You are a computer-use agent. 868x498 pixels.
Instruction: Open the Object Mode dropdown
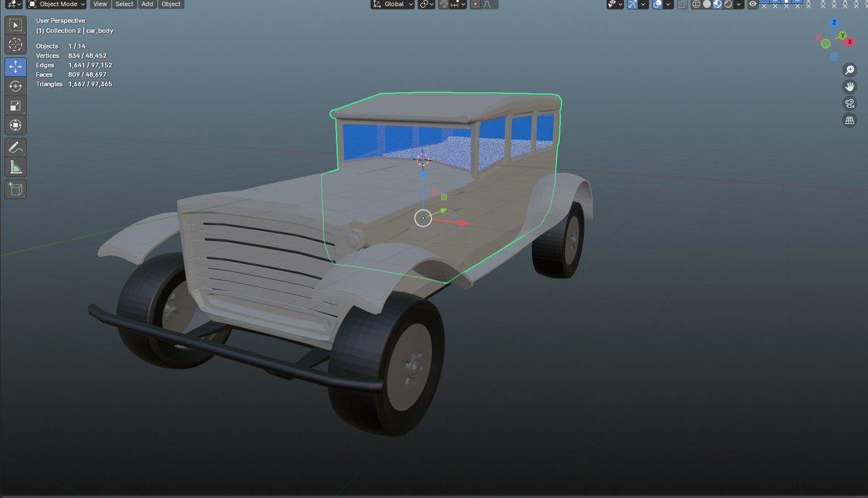click(x=58, y=4)
